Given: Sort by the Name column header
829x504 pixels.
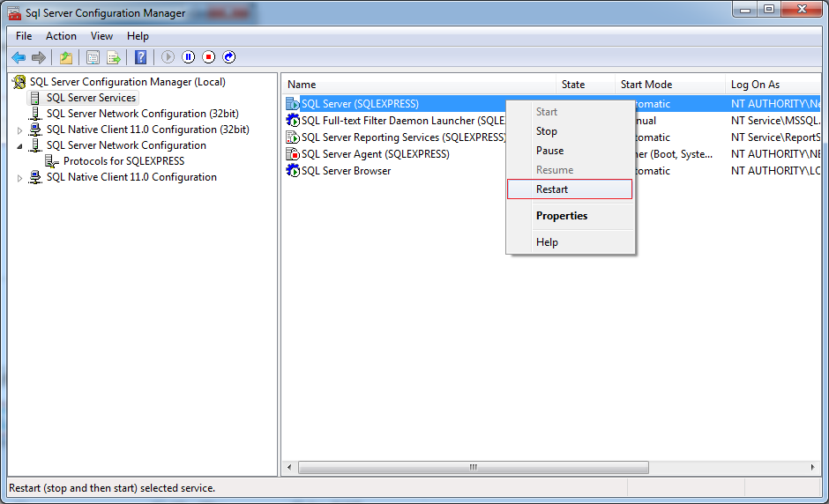Looking at the screenshot, I should [419, 85].
